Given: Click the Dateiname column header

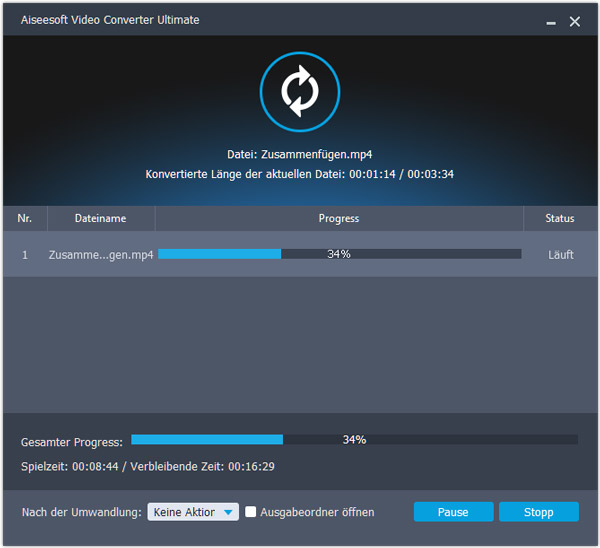Looking at the screenshot, I should point(100,218).
